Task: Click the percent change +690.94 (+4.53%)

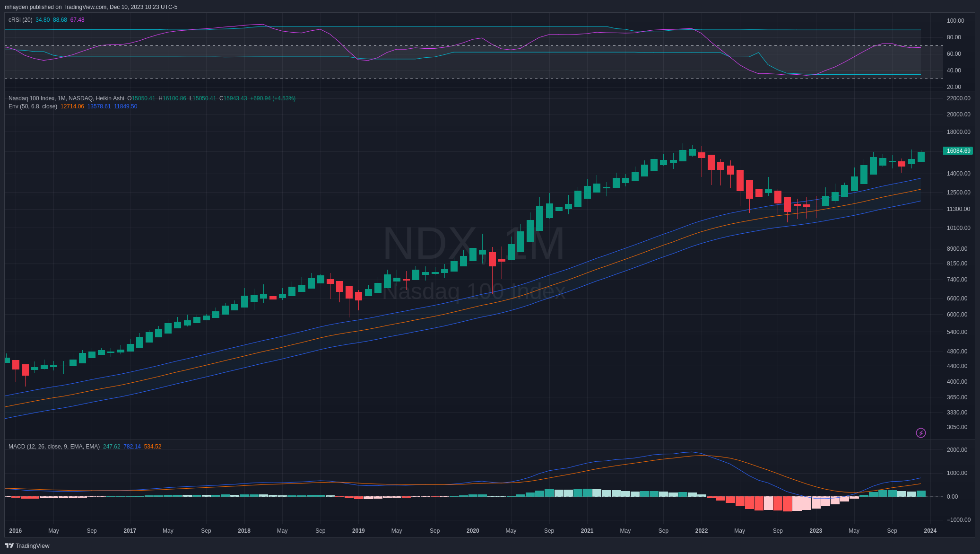Action: (273, 98)
